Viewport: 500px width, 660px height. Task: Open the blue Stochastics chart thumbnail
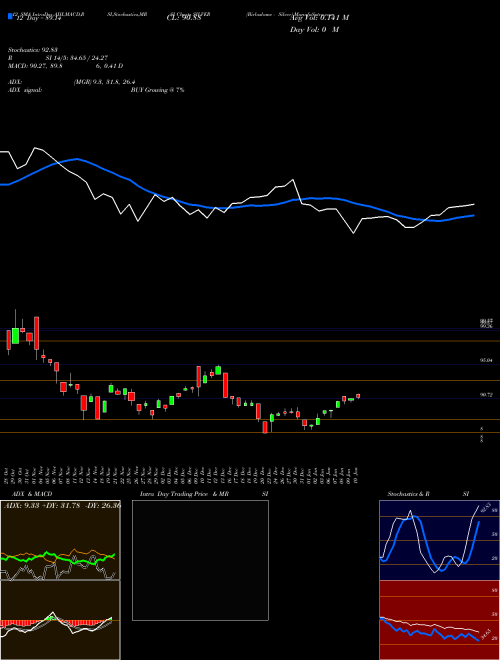[439, 540]
